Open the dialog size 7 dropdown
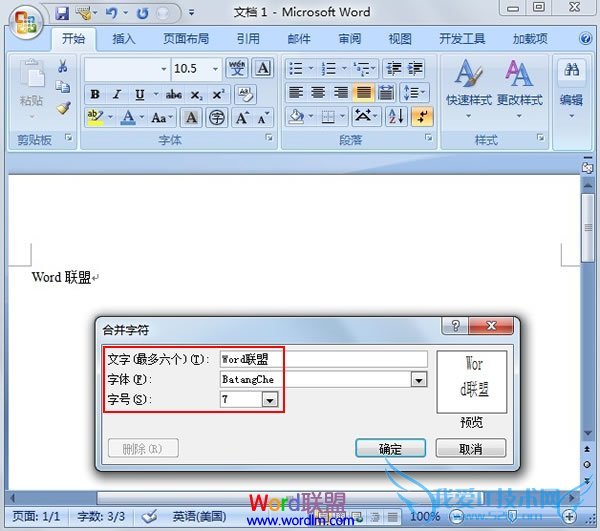Image resolution: width=600 pixels, height=531 pixels. click(x=270, y=400)
